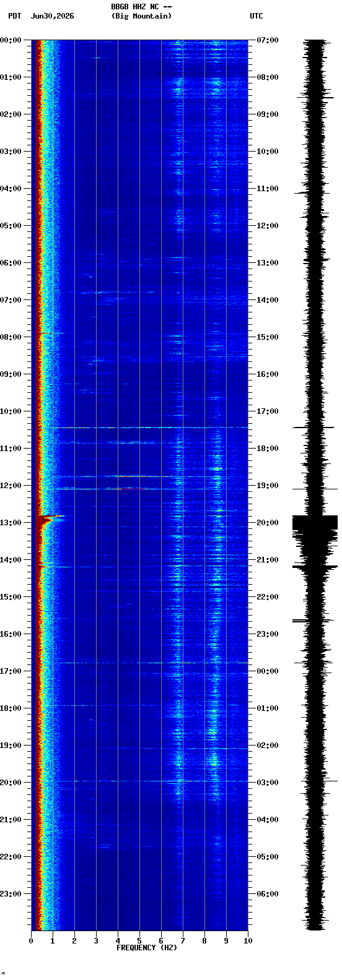Click the 'Jun30,2026' date label
The image size is (342, 980).
pos(52,16)
